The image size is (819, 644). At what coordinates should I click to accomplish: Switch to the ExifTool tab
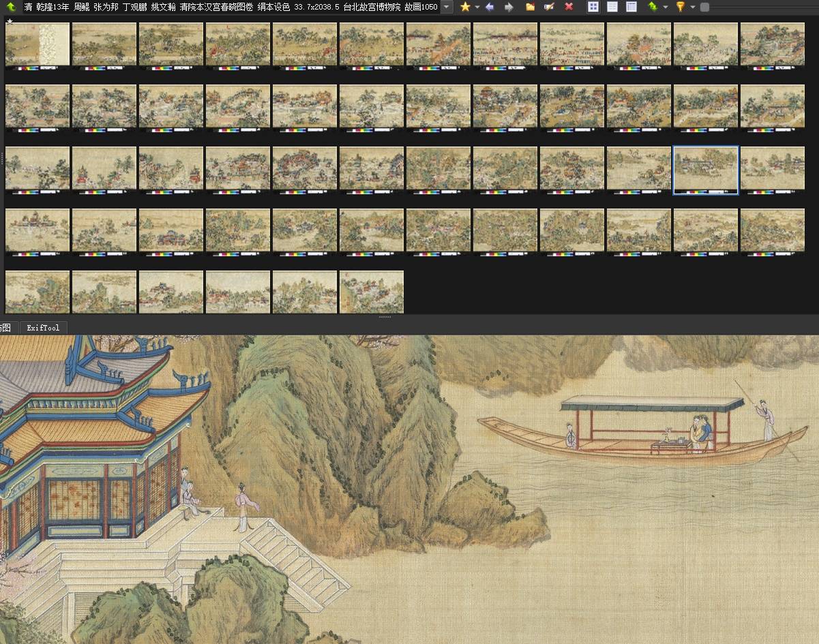coord(43,328)
